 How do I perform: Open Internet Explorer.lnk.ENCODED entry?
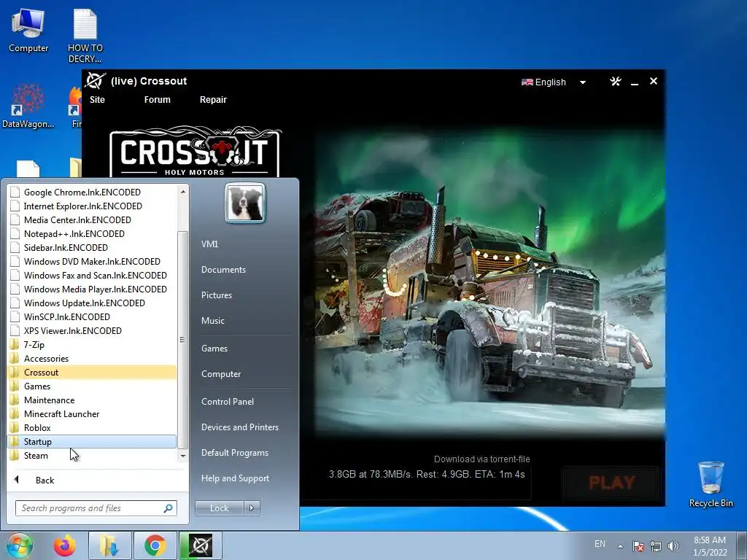(92, 206)
